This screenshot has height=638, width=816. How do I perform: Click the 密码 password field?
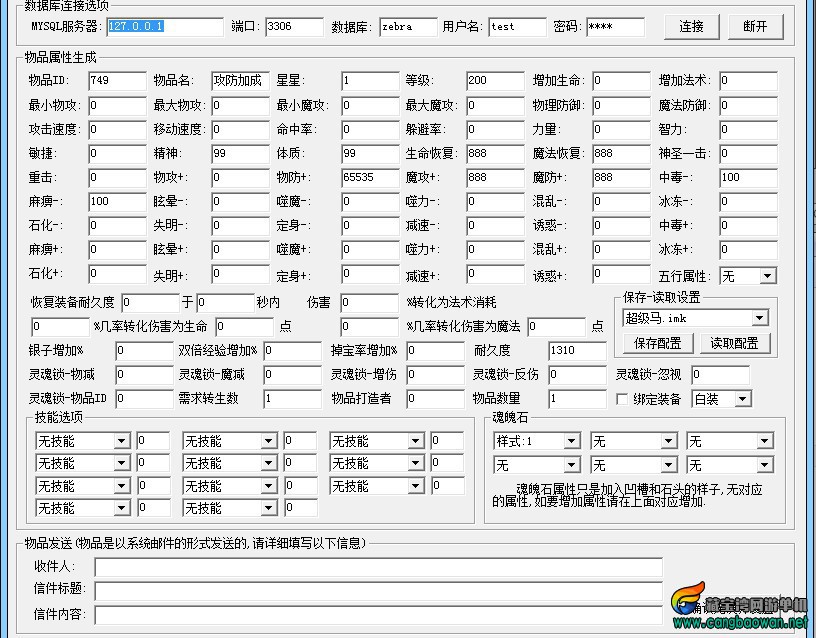[616, 27]
